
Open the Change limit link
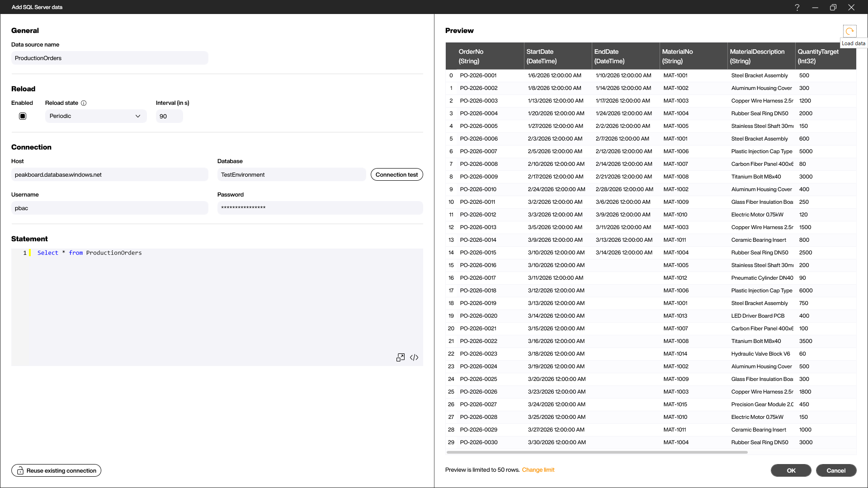coord(538,470)
